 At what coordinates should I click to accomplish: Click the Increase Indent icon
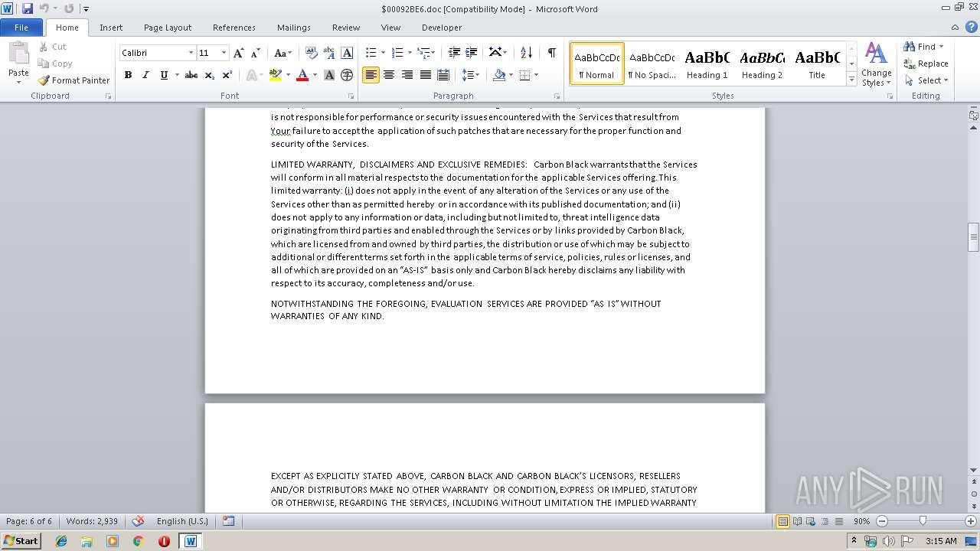pos(472,53)
